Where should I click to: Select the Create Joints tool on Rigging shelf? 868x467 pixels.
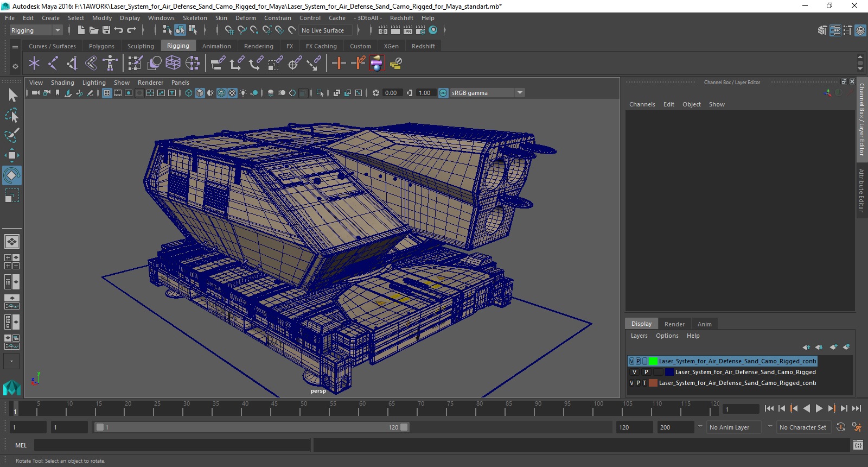(53, 64)
